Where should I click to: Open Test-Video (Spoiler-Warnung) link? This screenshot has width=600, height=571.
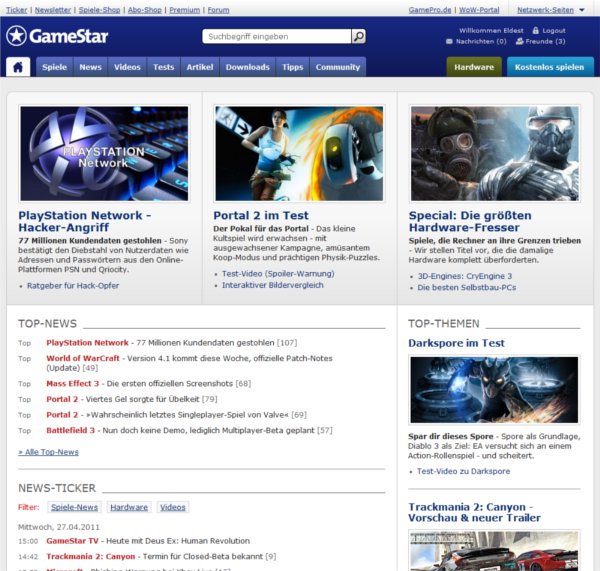click(x=278, y=274)
